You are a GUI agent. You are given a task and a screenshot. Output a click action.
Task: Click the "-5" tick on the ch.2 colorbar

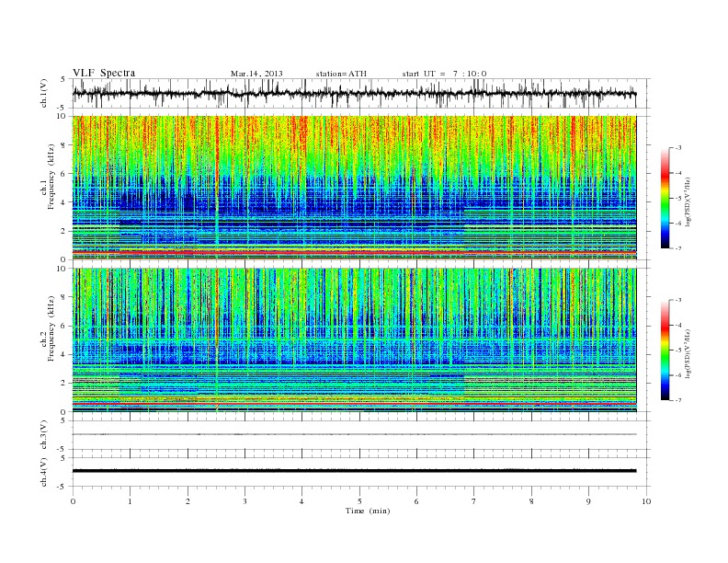[677, 350]
